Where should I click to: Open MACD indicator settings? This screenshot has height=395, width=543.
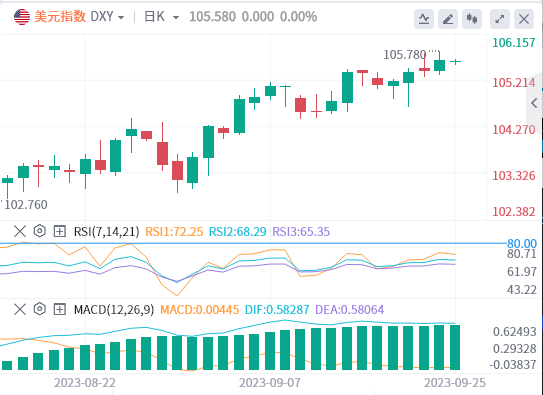point(40,309)
